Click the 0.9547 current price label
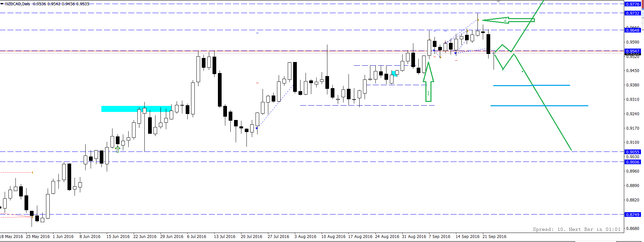The width and height of the screenshot is (644, 242). click(633, 51)
